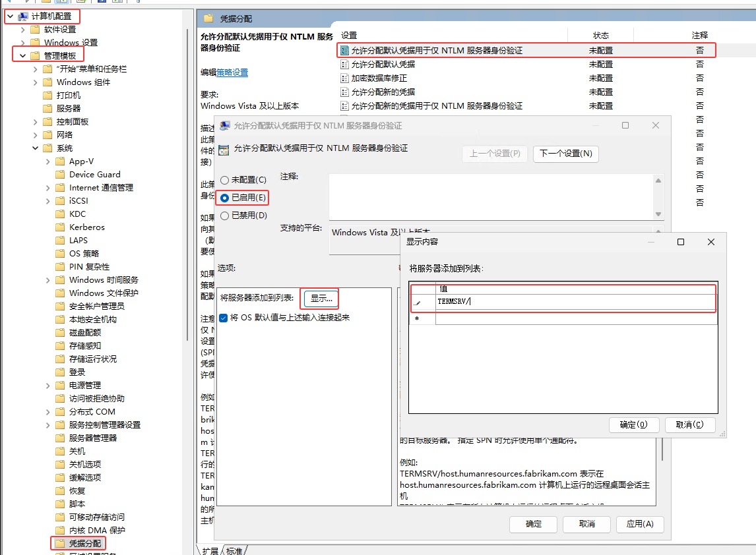Click the 策略设置 edit link
Screen dimensions: 756x555
click(x=232, y=73)
